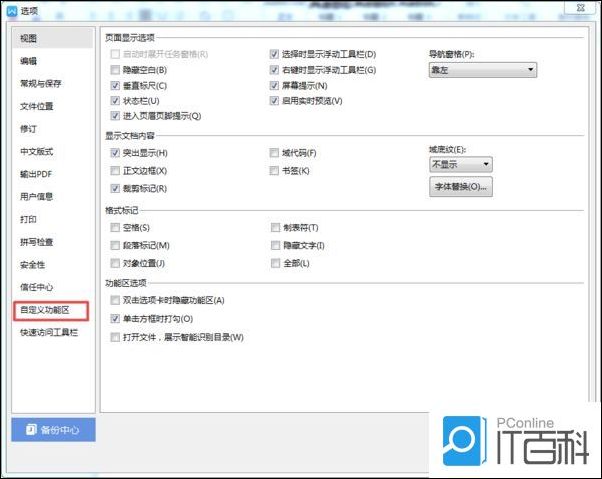Screen dimensions: 602x479
Task: Toggle 选择时显示浮动工具栏(D)
Action: [x=274, y=54]
